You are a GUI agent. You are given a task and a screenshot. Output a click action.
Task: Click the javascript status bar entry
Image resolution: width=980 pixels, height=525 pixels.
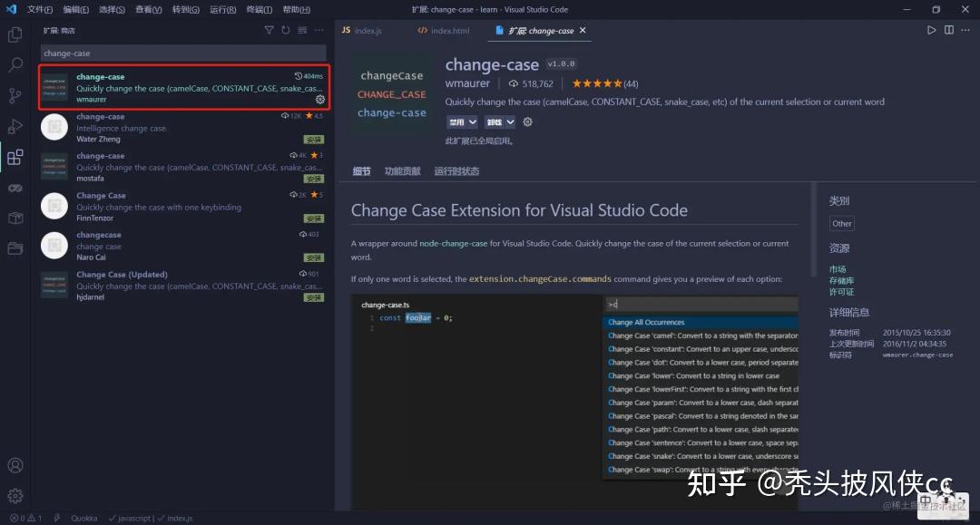pyautogui.click(x=131, y=518)
